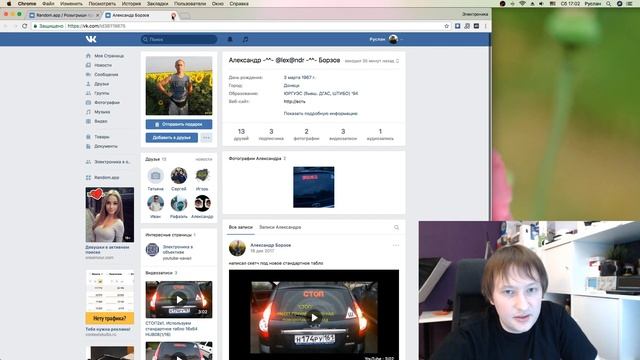The width and height of the screenshot is (640, 360).
Task: Click the 1 аудиозапись counter
Action: click(x=380, y=134)
